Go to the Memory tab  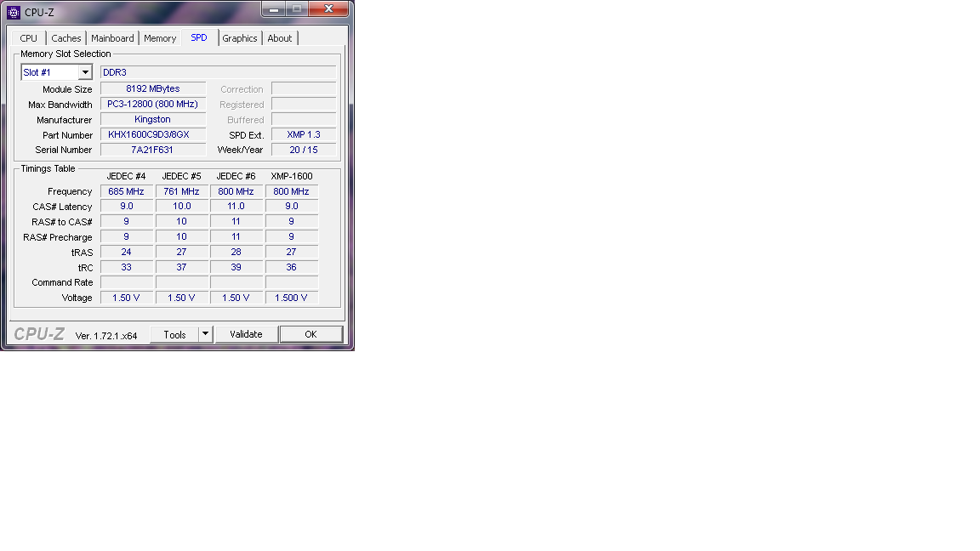(160, 38)
